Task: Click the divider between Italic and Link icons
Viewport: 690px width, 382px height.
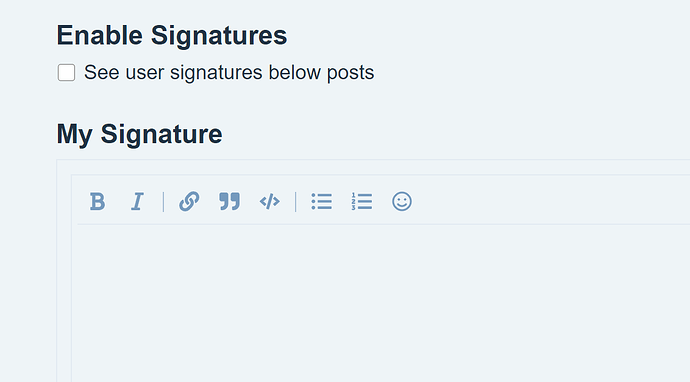Action: coord(163,202)
